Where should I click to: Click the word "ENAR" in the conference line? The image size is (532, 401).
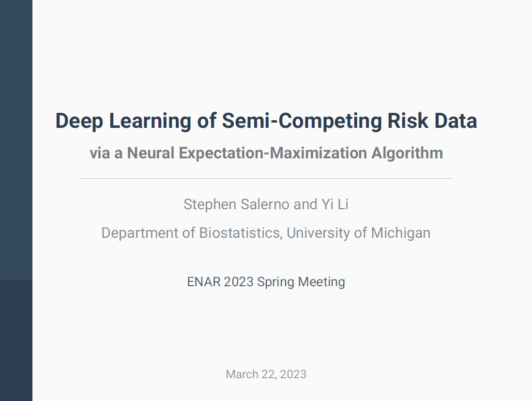(204, 282)
